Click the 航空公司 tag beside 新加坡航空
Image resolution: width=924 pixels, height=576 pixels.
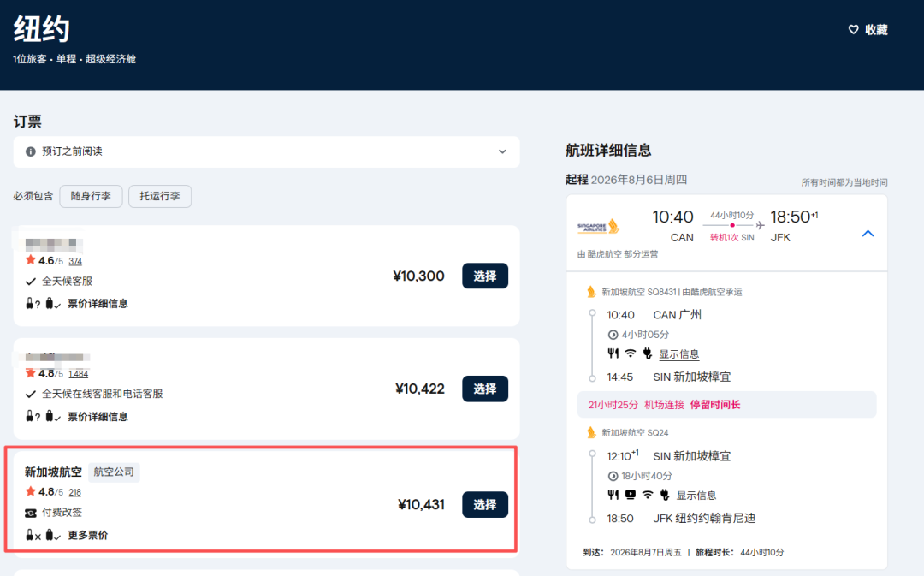114,472
